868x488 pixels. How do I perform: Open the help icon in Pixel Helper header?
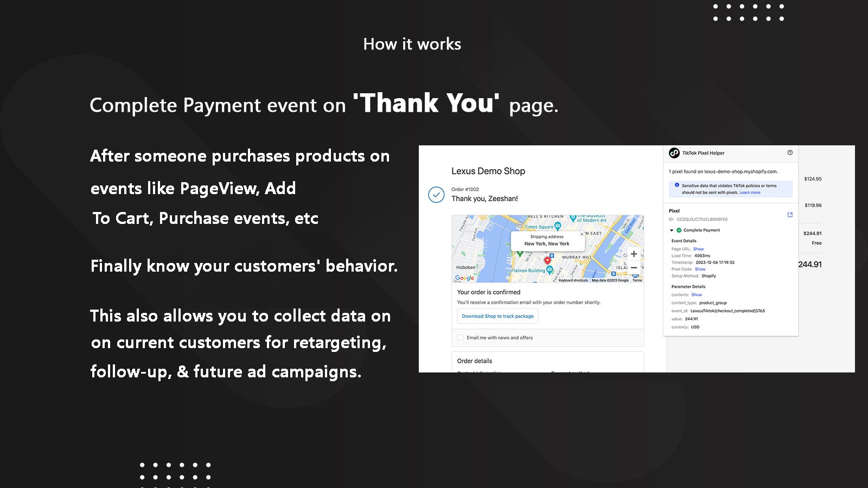pyautogui.click(x=790, y=153)
